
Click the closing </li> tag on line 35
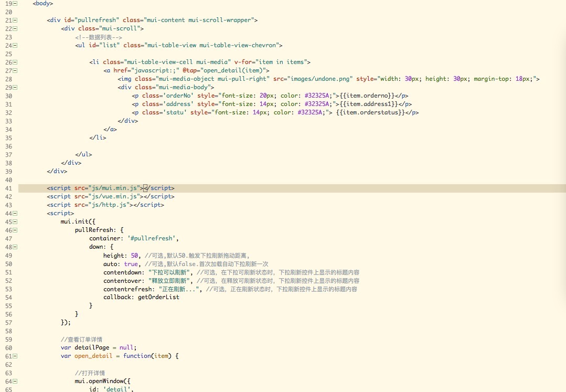pos(98,137)
